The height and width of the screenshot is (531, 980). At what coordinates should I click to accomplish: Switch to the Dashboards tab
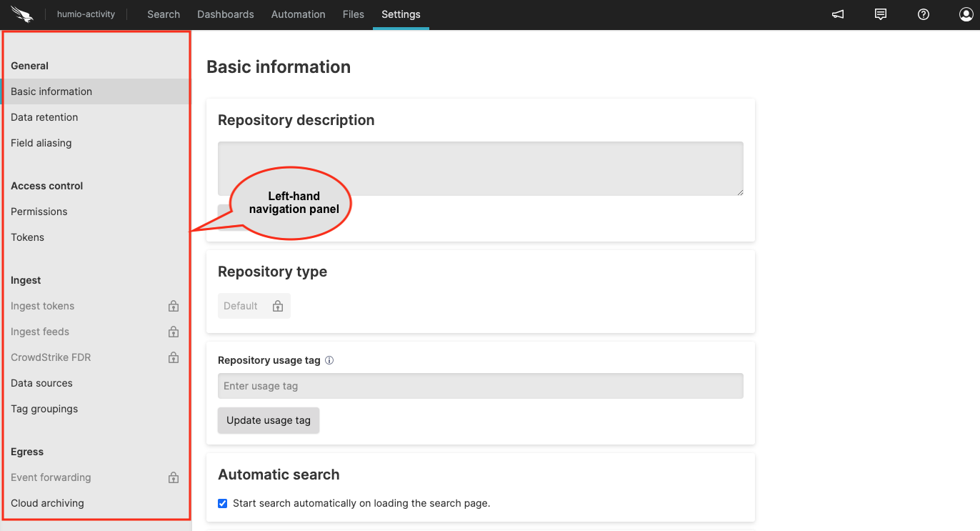coord(225,14)
